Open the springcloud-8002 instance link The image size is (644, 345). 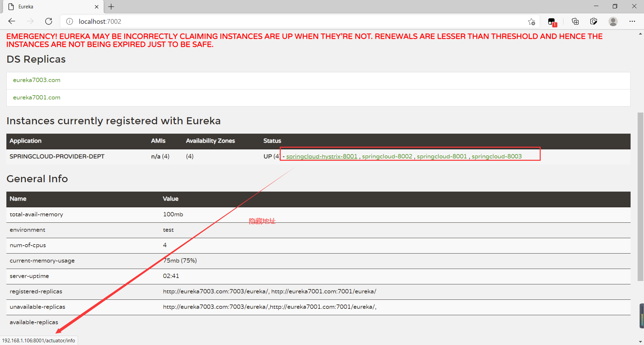tap(387, 156)
